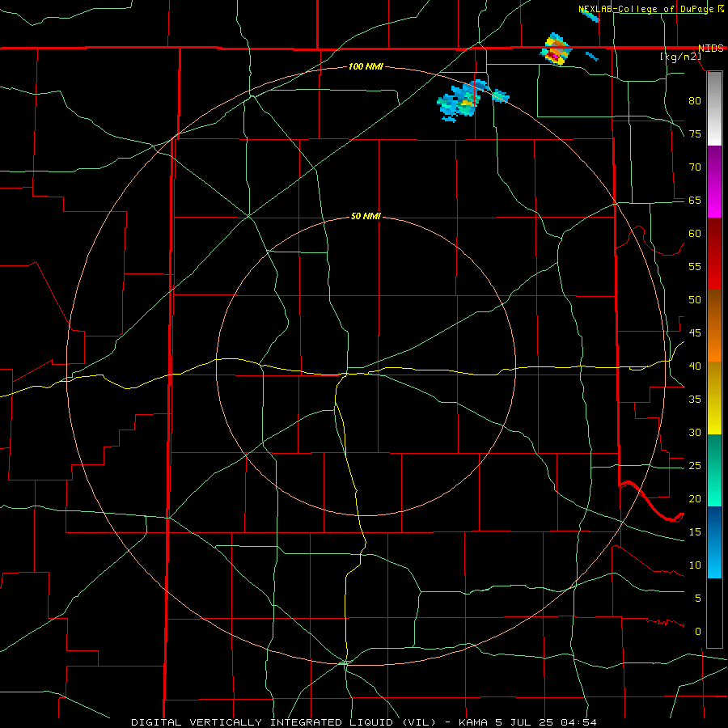Pick the magenta-purple segment of the color bar
728x728 pixels.
714,181
